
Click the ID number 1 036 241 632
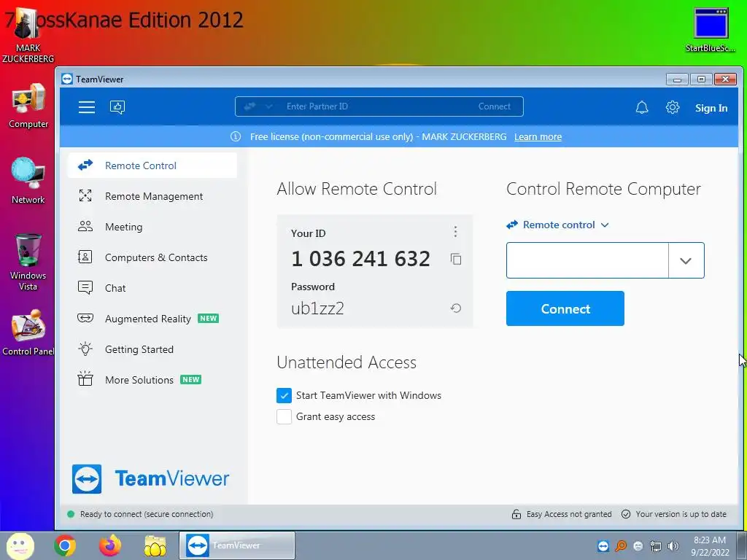pos(360,259)
